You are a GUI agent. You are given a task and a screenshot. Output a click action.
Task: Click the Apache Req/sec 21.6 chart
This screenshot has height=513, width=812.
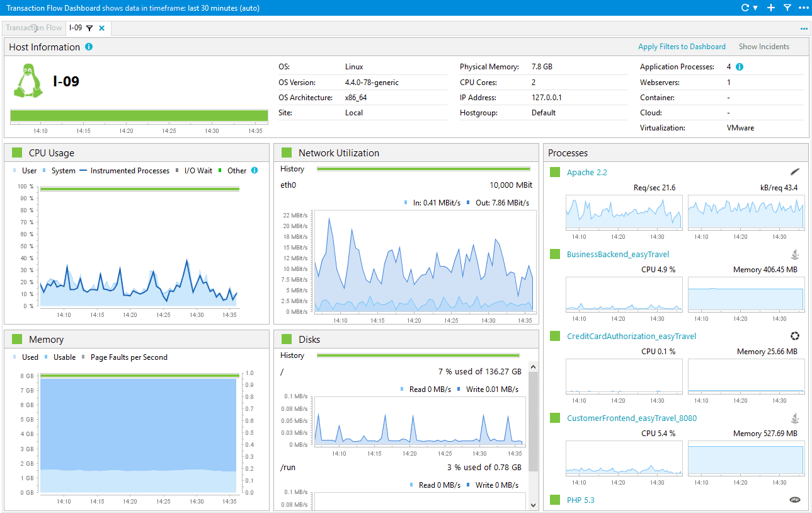pyautogui.click(x=624, y=212)
